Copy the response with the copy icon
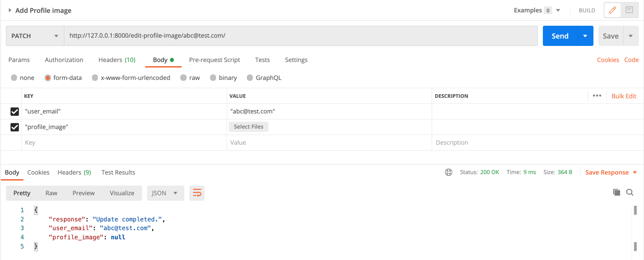The height and width of the screenshot is (260, 644). [616, 192]
